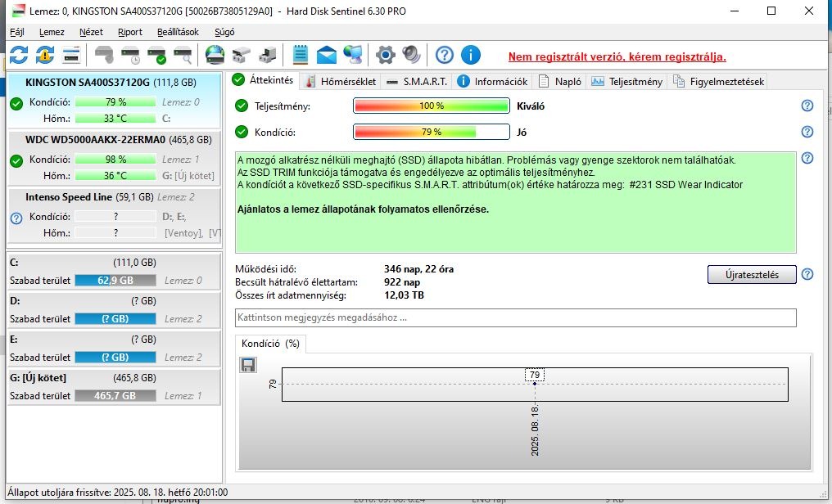Click the grey speaker sound icon
The image size is (832, 504).
pos(411,55)
